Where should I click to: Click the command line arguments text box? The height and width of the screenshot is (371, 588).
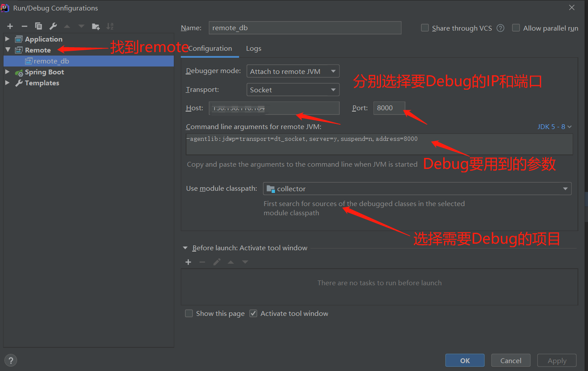pos(380,144)
